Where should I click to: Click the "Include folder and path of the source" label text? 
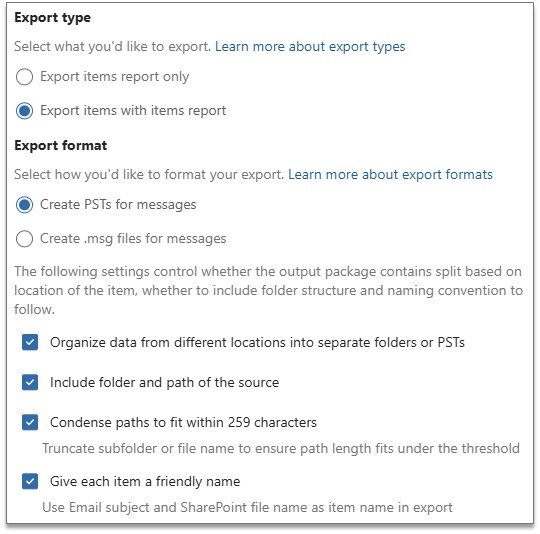[x=165, y=382]
